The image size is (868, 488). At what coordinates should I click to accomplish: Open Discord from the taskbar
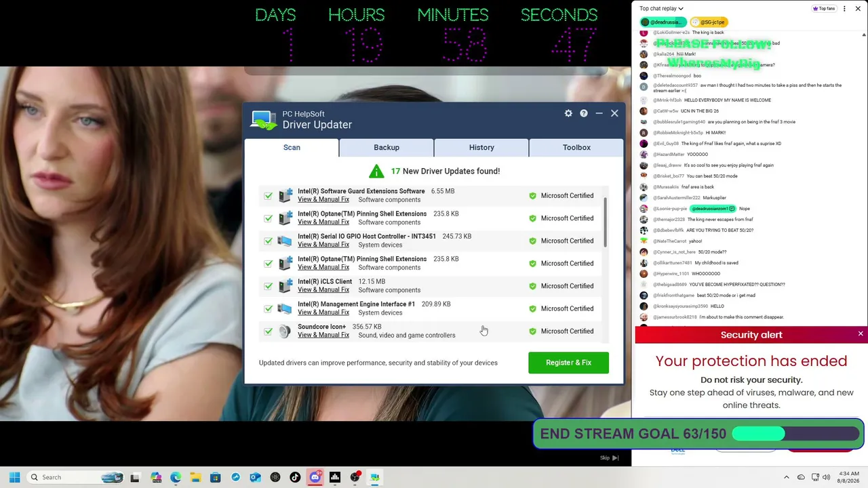(x=315, y=477)
